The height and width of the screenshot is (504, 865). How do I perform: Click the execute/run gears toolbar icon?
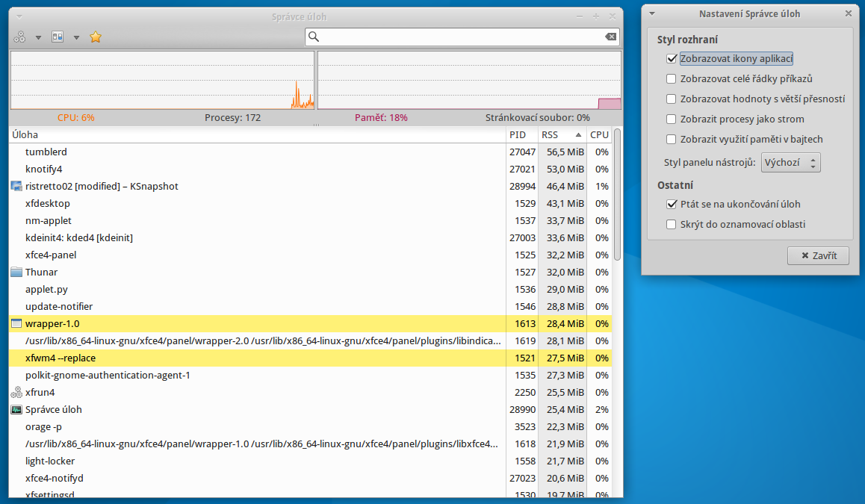click(19, 37)
